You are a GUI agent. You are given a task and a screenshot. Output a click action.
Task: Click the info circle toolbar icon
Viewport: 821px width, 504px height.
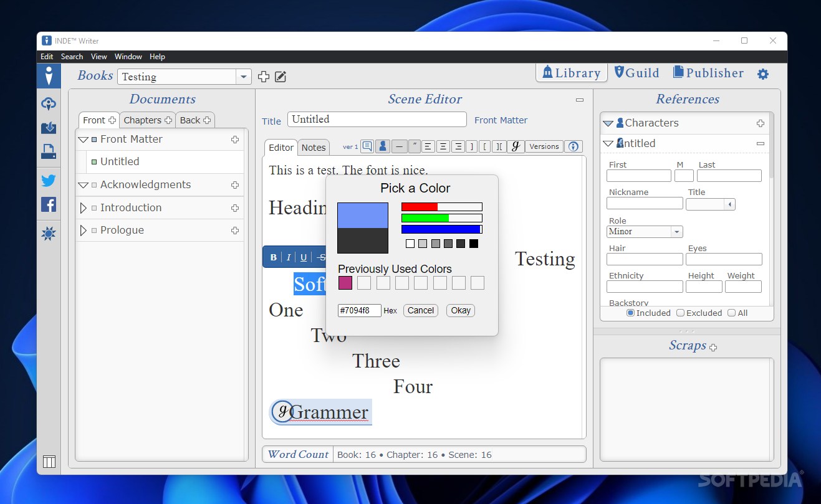pos(574,146)
